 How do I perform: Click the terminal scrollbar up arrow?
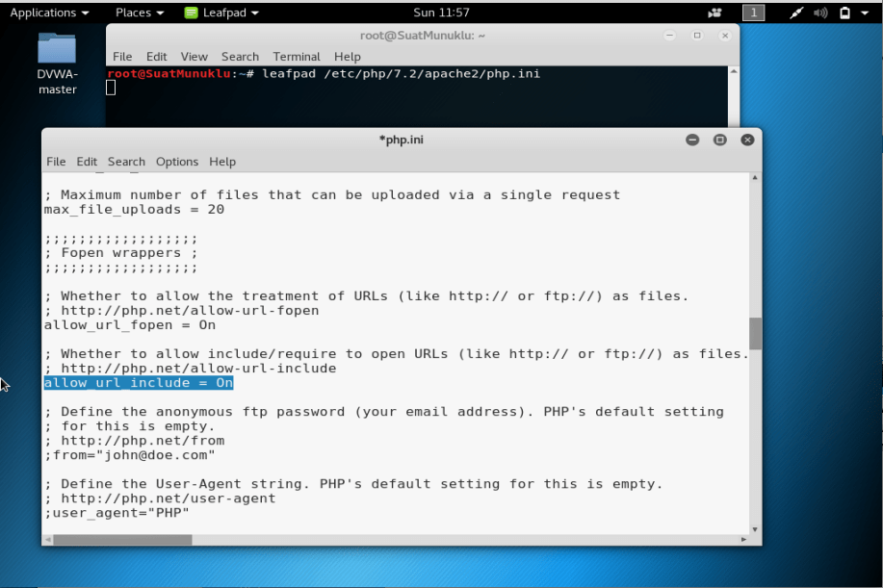(x=733, y=71)
